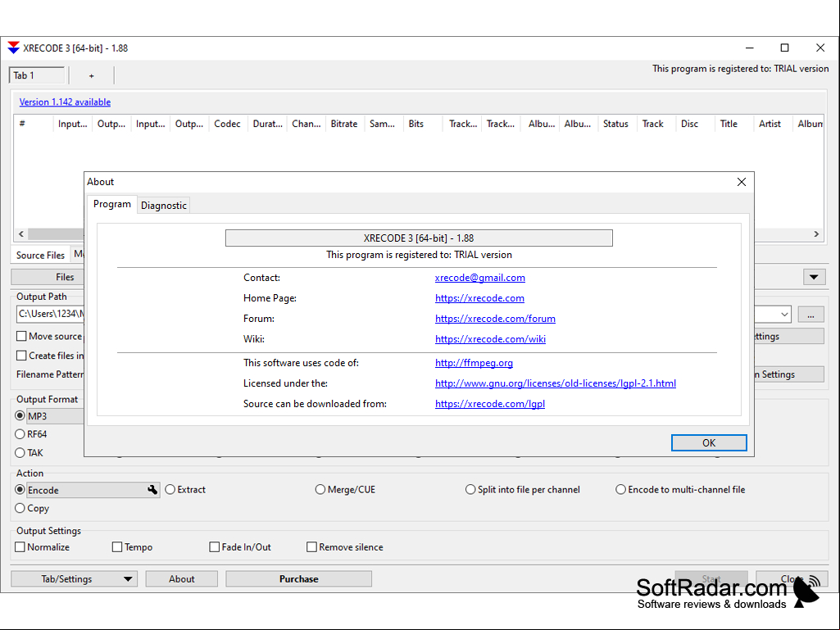840x630 pixels.
Task: Add a new tab with plus
Action: pyautogui.click(x=92, y=76)
